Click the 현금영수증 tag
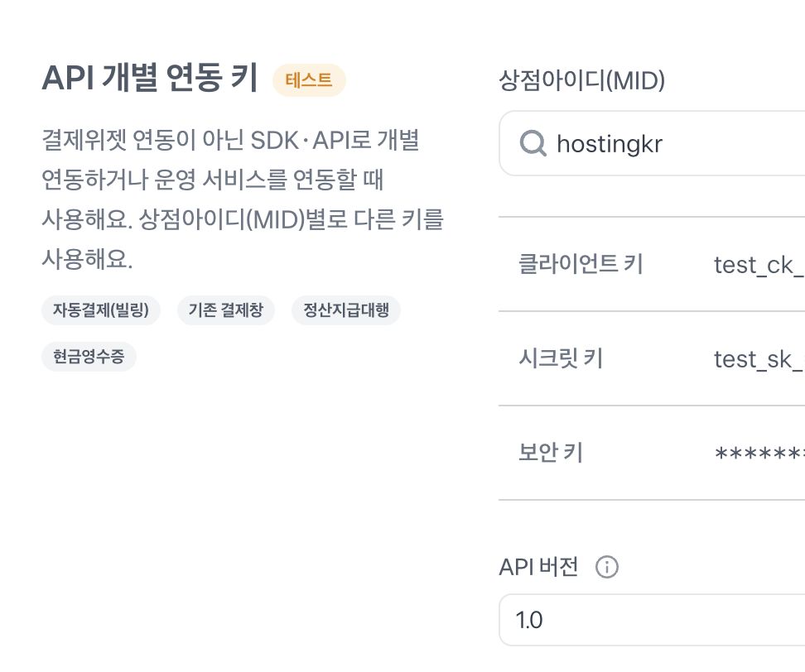Image resolution: width=805 pixels, height=672 pixels. 89,357
